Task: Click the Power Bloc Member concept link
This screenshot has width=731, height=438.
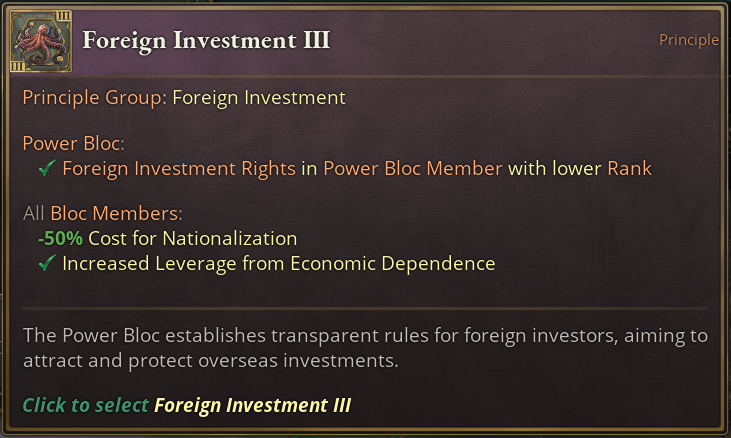Action: 412,168
